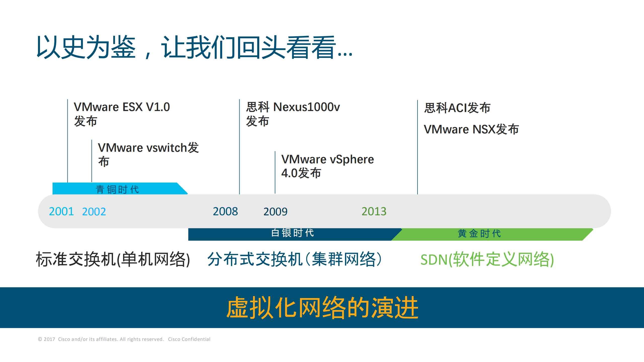The image size is (644, 362).
Task: Click the Cisco copyright footer text
Action: click(x=124, y=339)
